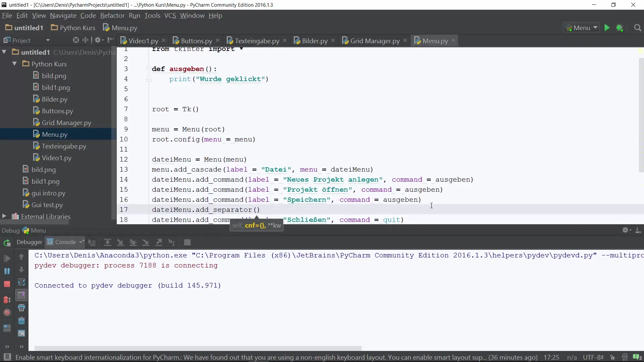Open Hector inspector icon in status bar

click(625, 357)
